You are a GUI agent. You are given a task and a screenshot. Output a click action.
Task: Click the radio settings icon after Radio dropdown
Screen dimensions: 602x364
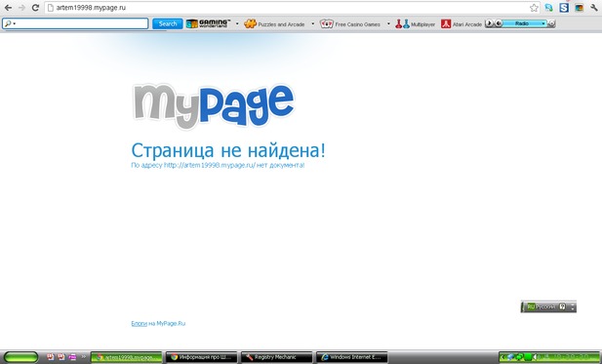click(x=551, y=23)
